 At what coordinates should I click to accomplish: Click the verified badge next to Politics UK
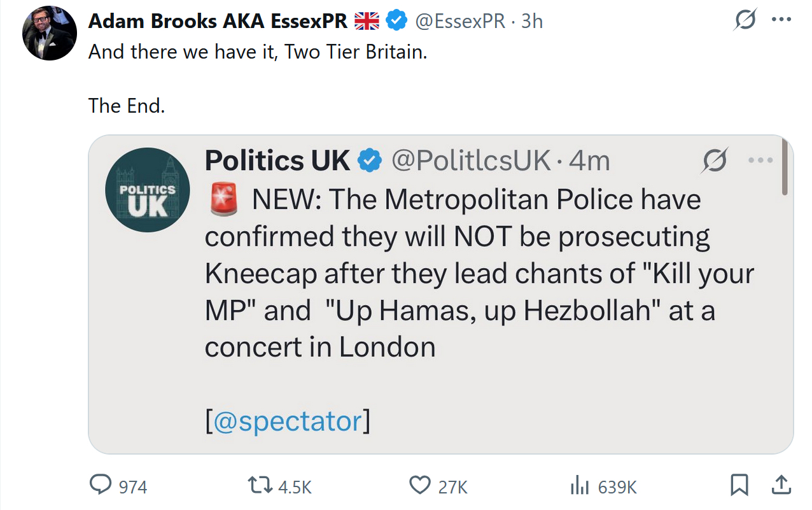(x=369, y=161)
